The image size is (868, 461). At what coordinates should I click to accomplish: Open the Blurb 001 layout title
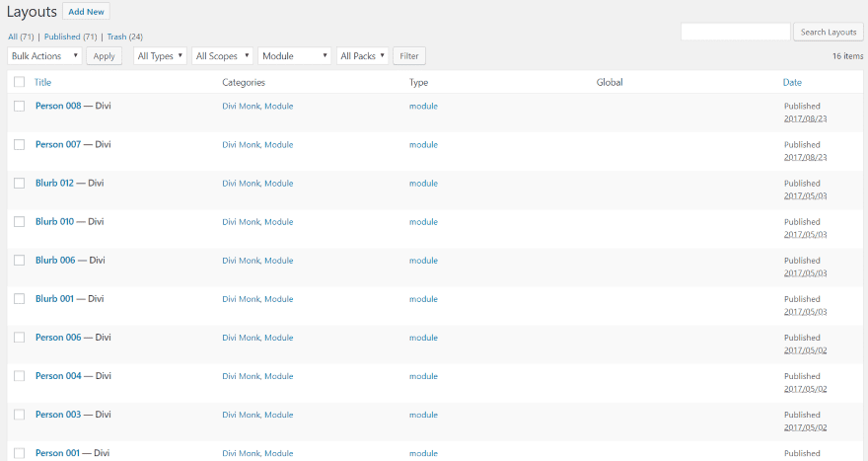point(54,299)
